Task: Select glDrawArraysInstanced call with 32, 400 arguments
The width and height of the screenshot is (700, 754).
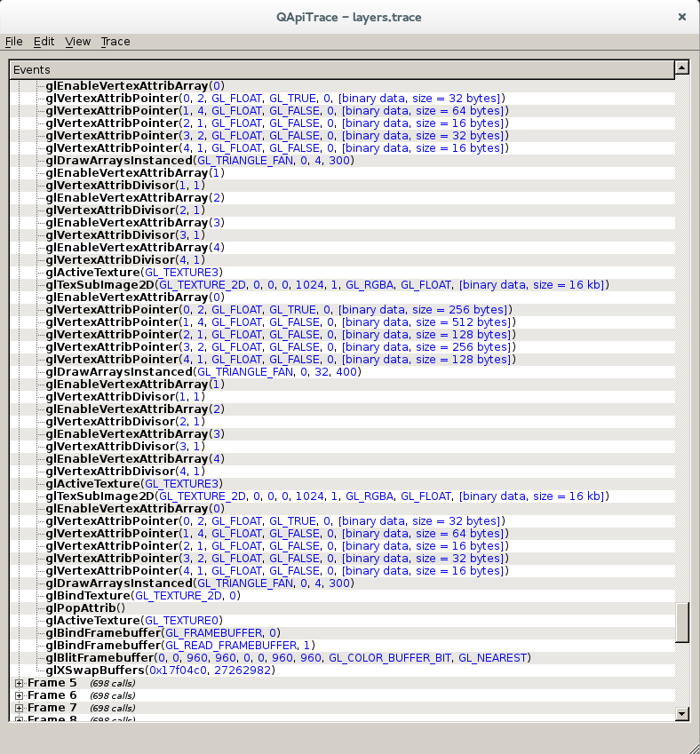Action: click(x=203, y=372)
